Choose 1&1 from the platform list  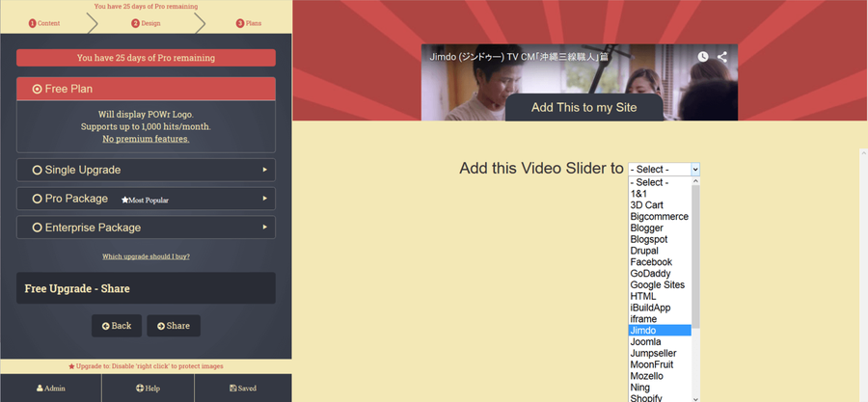[x=660, y=194]
